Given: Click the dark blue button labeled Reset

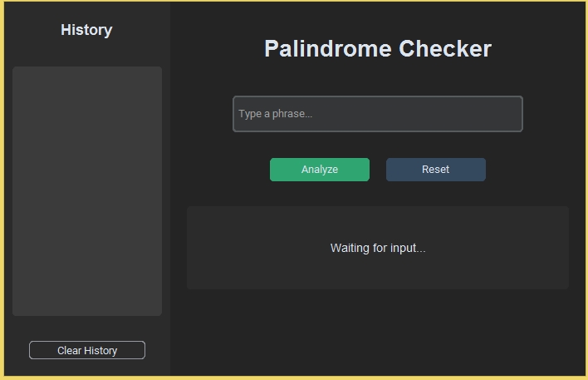Looking at the screenshot, I should (436, 170).
